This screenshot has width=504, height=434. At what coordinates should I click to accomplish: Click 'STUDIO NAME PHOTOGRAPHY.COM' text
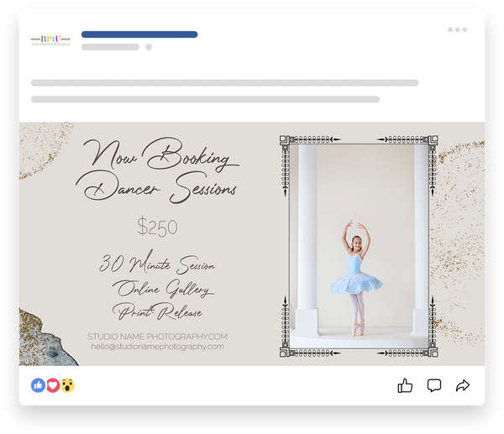coord(158,337)
